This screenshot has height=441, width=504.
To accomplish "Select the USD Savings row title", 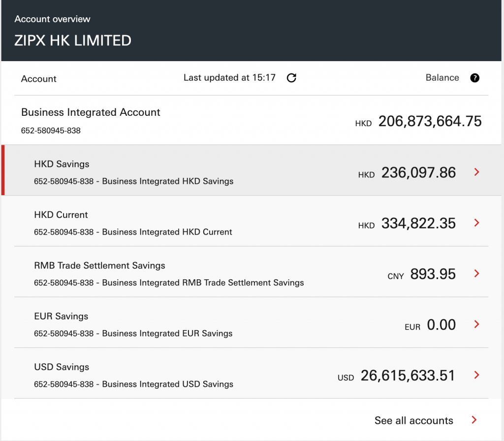I will (x=62, y=367).
